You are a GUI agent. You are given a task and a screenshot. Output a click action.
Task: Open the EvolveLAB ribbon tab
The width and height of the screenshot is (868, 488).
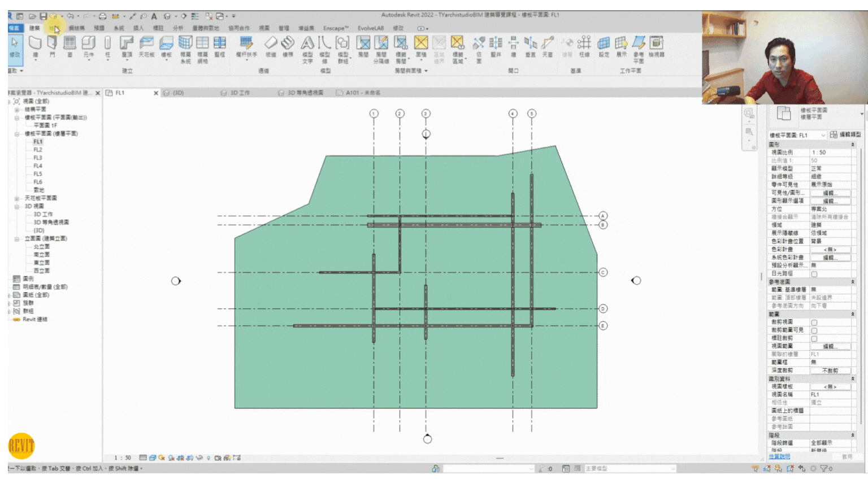pos(371,28)
